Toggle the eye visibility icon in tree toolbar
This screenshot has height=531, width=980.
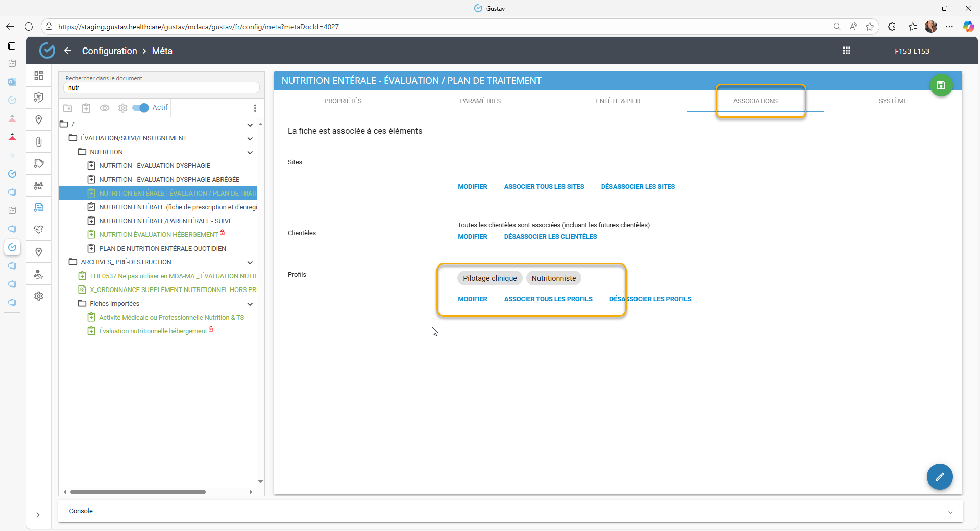coord(105,108)
